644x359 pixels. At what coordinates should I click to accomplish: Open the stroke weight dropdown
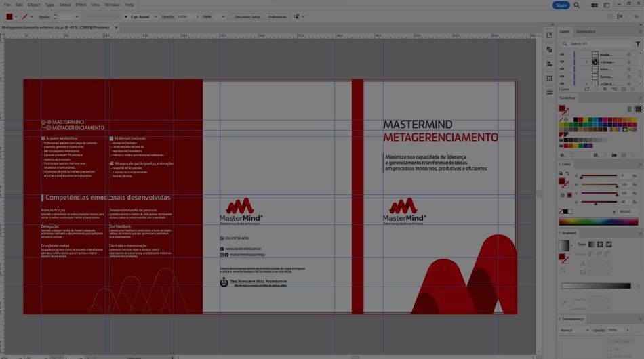coord(77,17)
